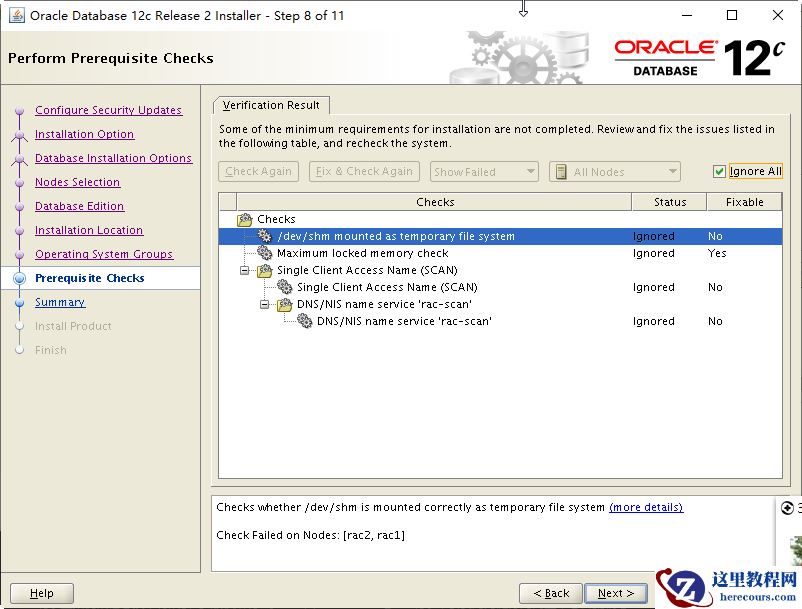The image size is (802, 609).
Task: Click folder icon of Single Client Access Name group
Action: point(265,270)
